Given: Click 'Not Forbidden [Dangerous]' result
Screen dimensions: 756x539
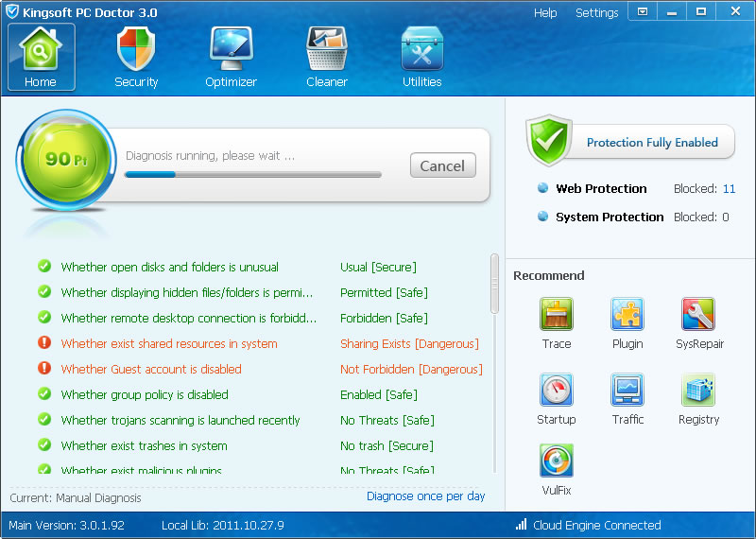Looking at the screenshot, I should coord(411,369).
